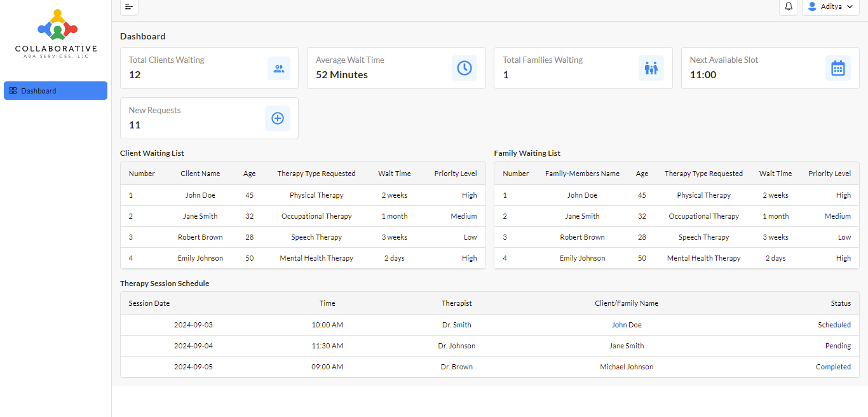Select the John Doe row in Client Waiting List
The height and width of the screenshot is (417, 868).
pos(200,195)
